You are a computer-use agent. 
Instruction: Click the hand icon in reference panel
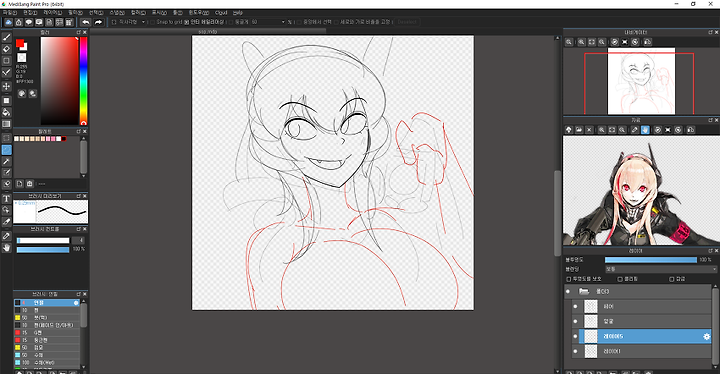coord(645,130)
